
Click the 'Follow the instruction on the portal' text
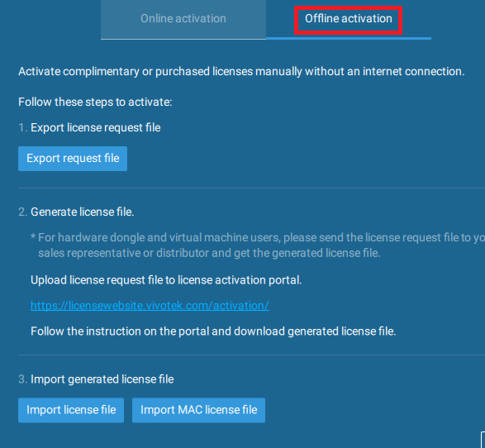pyautogui.click(x=213, y=331)
